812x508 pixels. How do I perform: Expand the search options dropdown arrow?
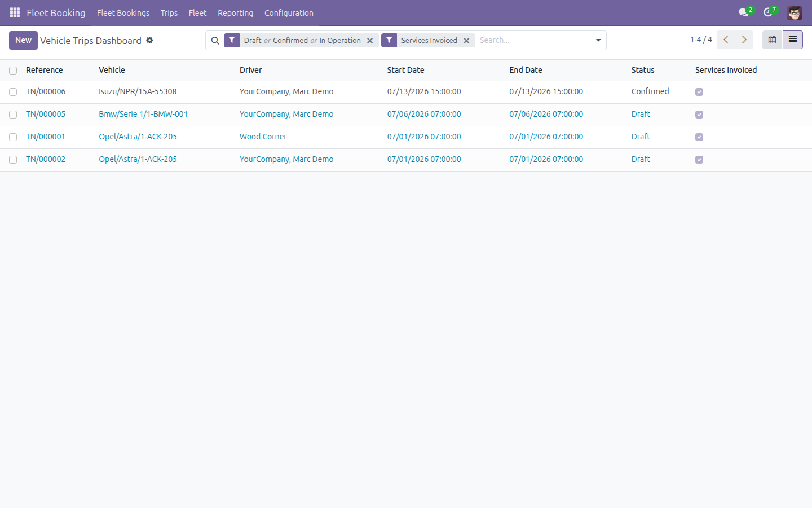pos(598,40)
